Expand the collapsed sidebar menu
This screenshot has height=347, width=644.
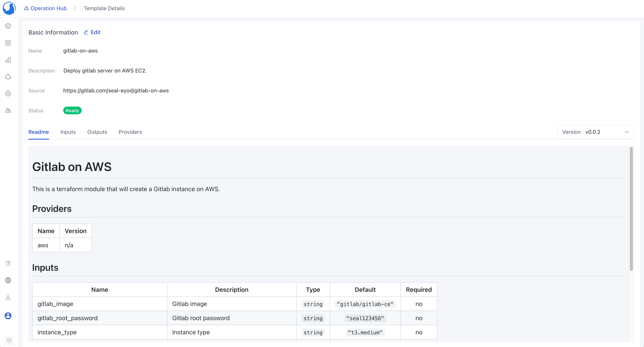(9, 340)
